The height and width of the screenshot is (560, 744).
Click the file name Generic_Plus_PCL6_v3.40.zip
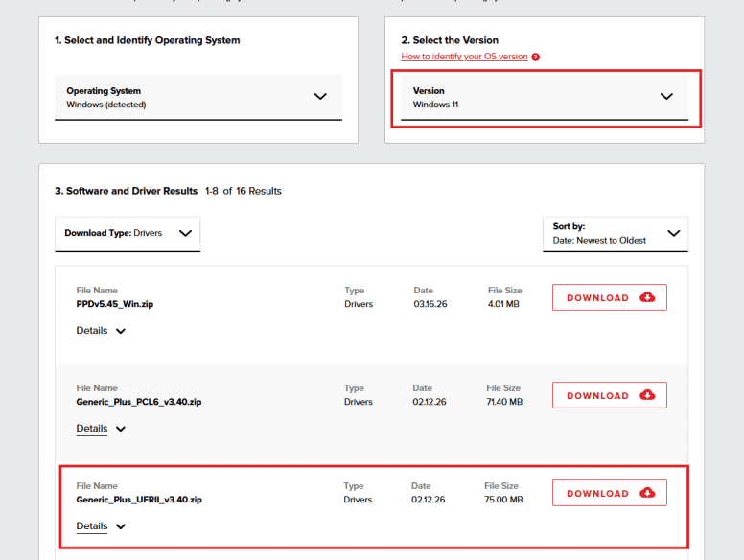(x=139, y=402)
